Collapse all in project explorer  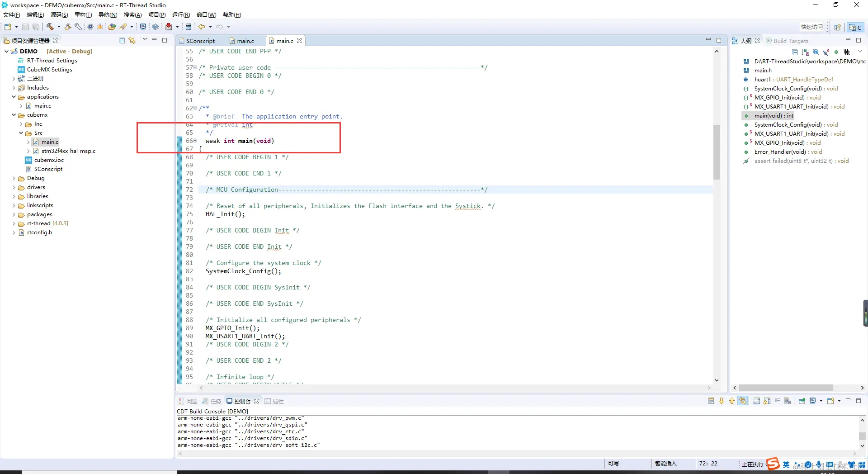(122, 40)
